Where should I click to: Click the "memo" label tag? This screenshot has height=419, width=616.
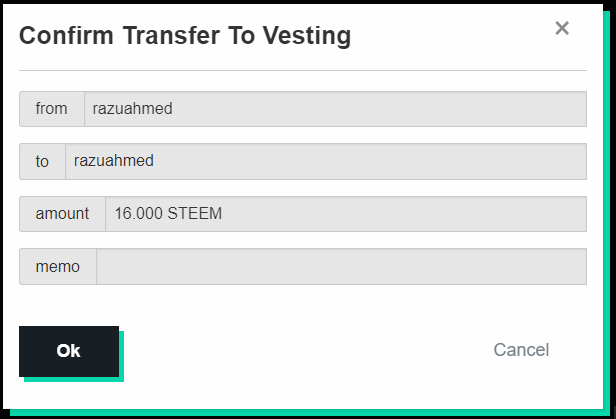pyautogui.click(x=58, y=266)
